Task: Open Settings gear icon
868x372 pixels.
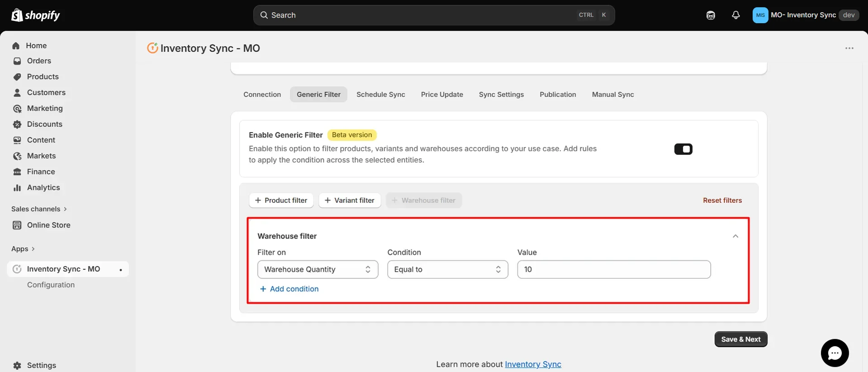Action: point(17,366)
